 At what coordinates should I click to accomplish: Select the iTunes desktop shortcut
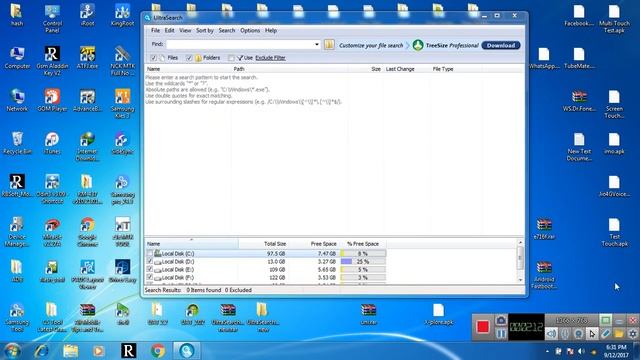tap(52, 143)
